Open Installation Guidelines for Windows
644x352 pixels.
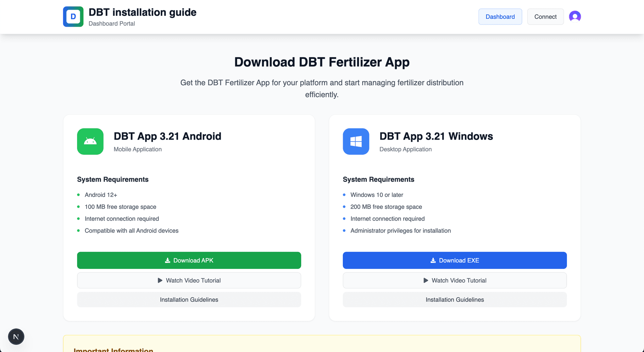455,299
